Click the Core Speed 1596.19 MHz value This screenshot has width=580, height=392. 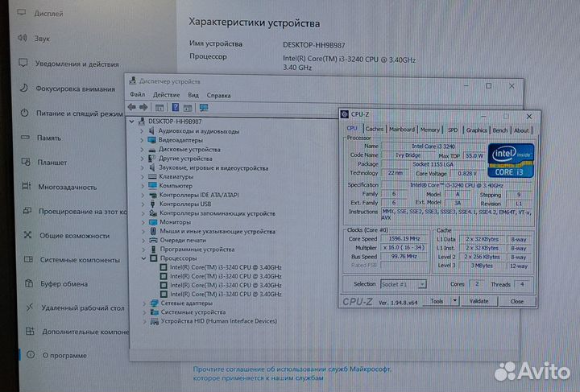point(404,239)
